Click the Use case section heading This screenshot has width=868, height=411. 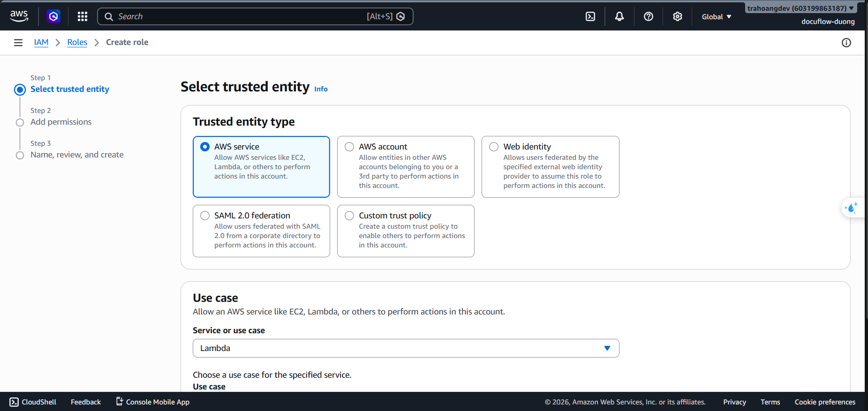coord(215,298)
